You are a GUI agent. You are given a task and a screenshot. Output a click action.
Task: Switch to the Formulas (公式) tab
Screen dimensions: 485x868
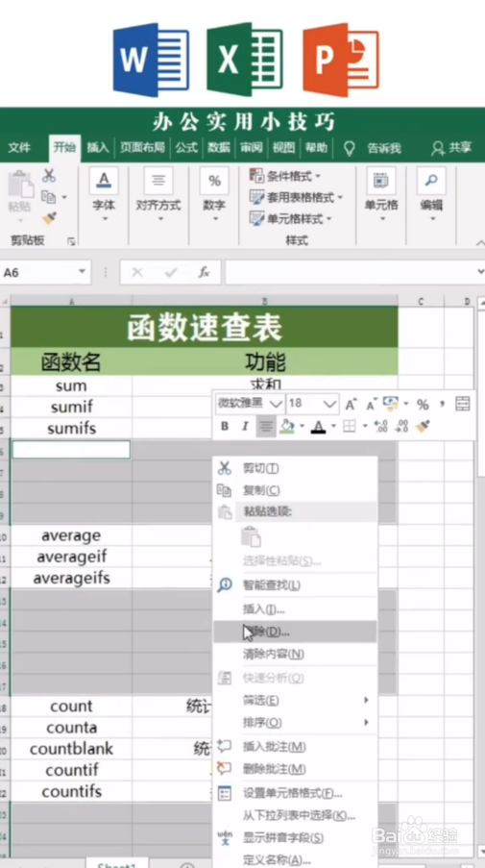click(x=186, y=148)
